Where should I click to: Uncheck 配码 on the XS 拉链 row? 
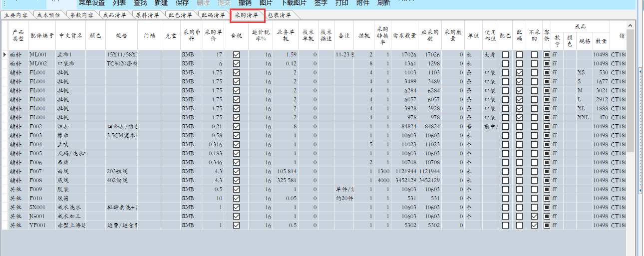(x=520, y=72)
